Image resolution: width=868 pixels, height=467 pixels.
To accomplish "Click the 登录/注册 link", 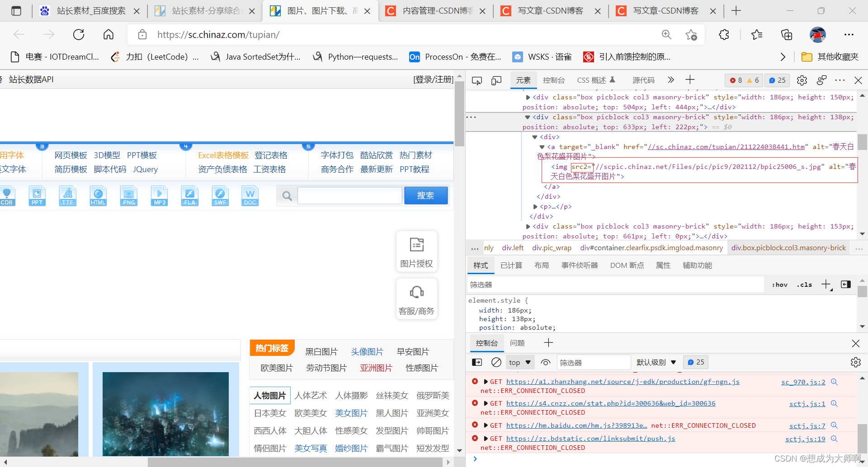I will [x=433, y=79].
